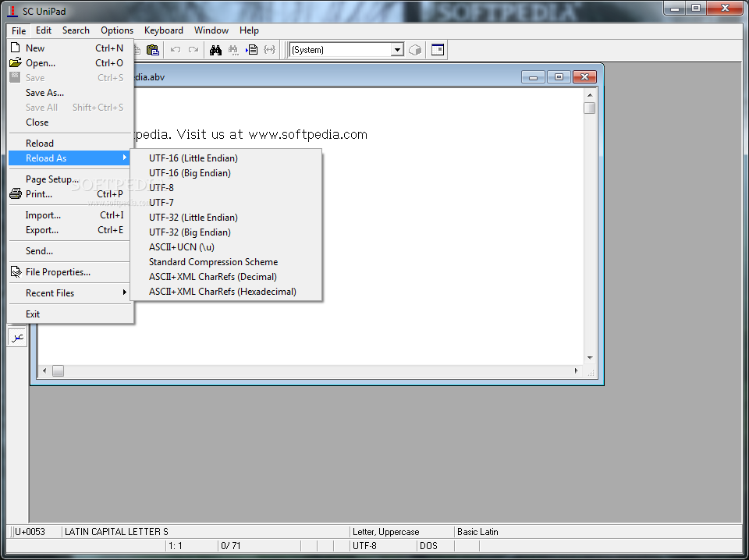This screenshot has height=560, width=749.
Task: Click the document scroll-down arrow
Action: click(x=590, y=357)
